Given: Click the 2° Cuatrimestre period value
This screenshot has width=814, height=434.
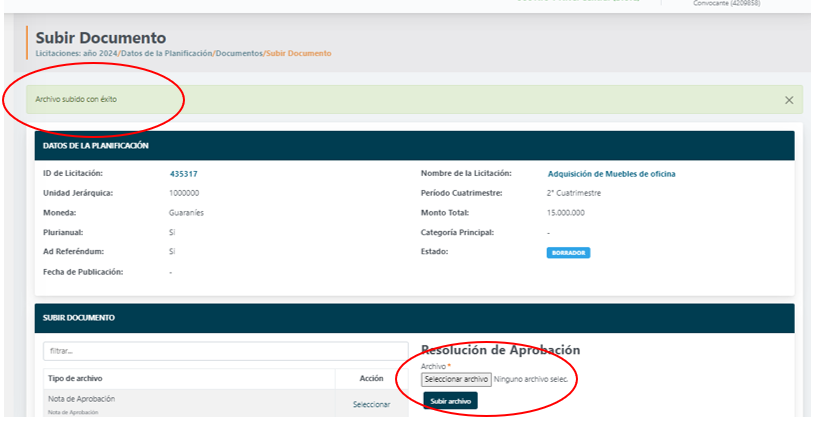Looking at the screenshot, I should (x=574, y=193).
